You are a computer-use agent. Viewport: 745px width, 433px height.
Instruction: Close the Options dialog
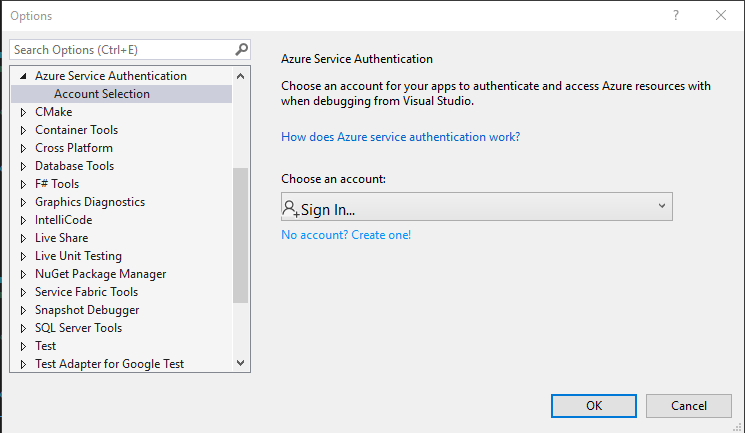[x=721, y=15]
